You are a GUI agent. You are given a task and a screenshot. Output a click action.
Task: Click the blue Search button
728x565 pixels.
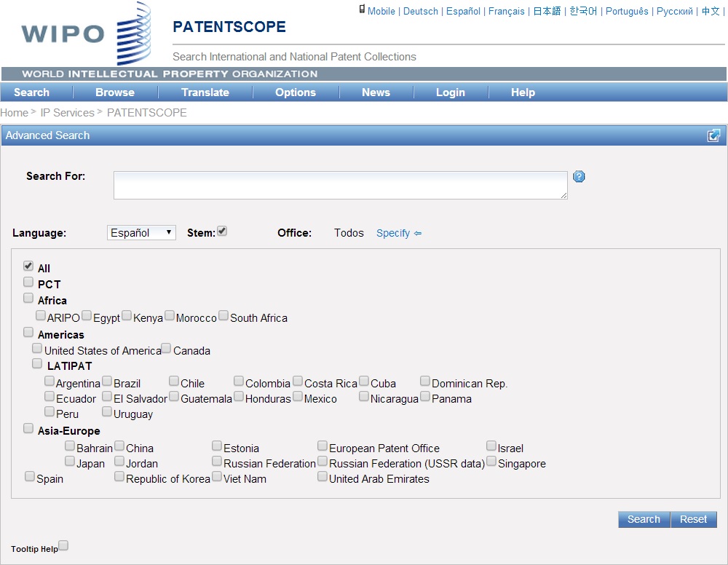pyautogui.click(x=644, y=520)
